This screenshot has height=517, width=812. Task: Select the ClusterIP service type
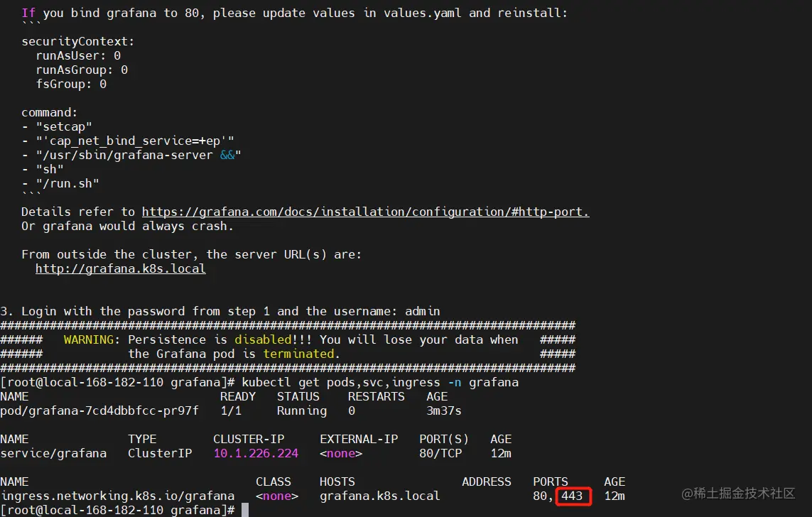click(160, 453)
